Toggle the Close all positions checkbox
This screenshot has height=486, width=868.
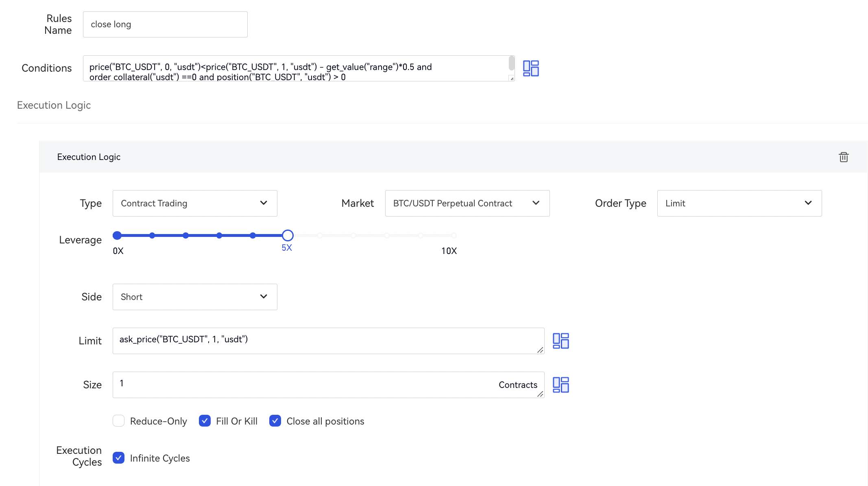point(275,421)
